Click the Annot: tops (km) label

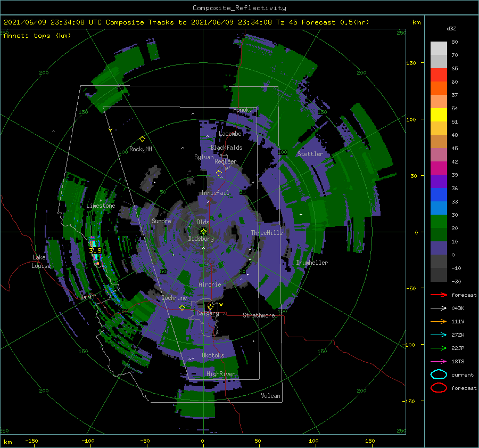pos(37,36)
